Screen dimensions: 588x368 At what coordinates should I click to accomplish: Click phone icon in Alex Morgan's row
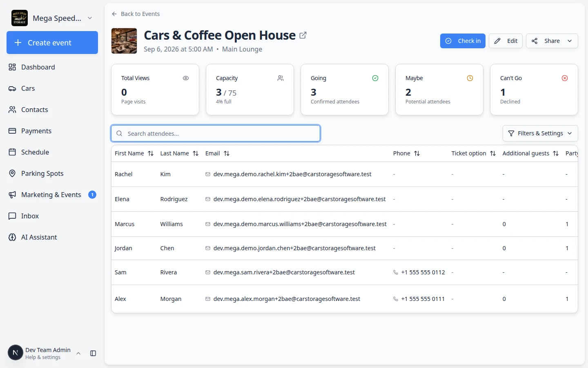pos(396,299)
